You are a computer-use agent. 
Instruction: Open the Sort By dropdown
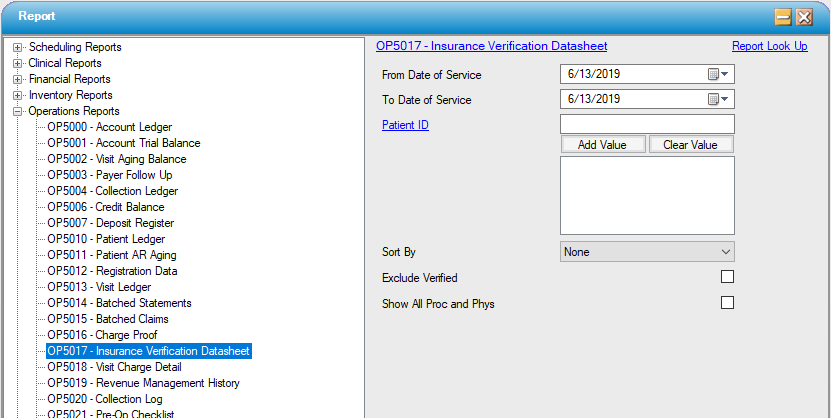[x=647, y=252]
